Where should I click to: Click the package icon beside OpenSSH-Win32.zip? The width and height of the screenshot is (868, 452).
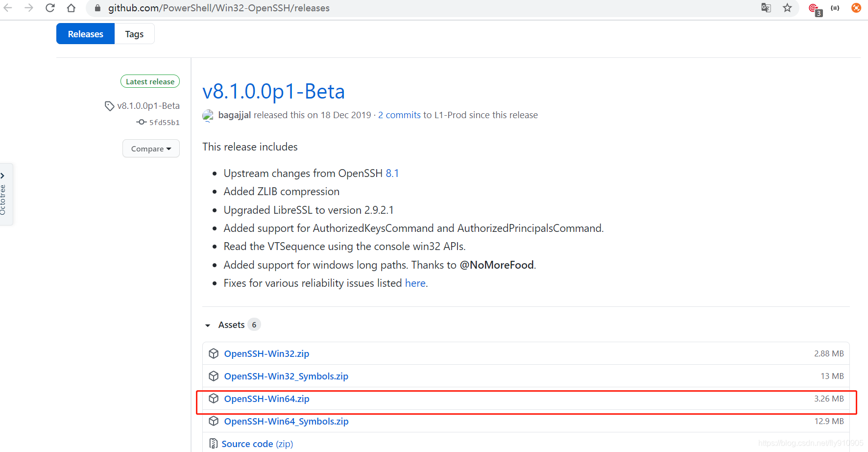[x=214, y=353]
